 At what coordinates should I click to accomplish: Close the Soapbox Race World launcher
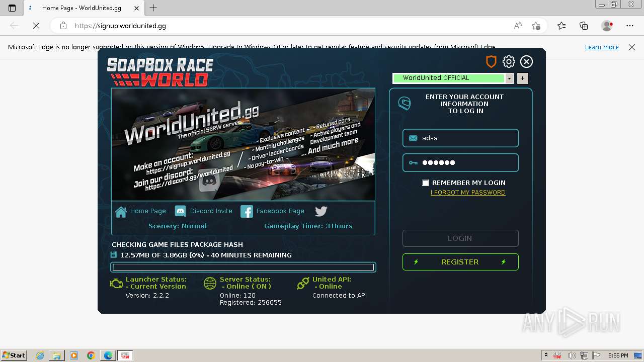coord(526,61)
